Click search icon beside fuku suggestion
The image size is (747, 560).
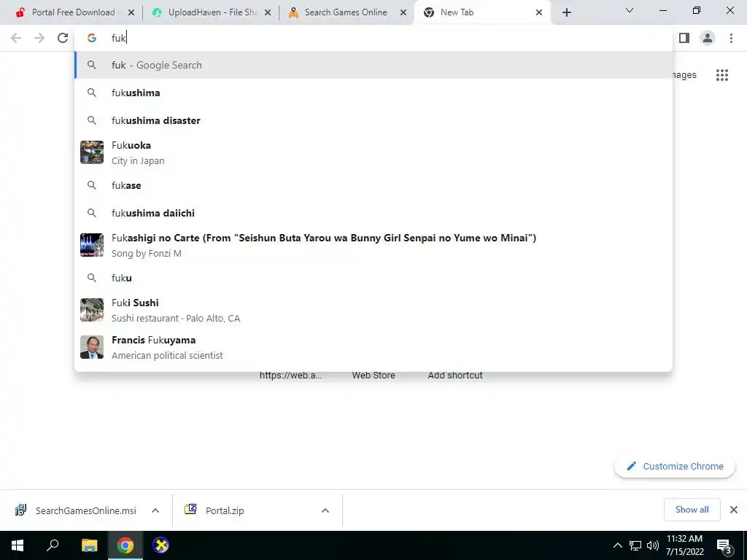[91, 278]
